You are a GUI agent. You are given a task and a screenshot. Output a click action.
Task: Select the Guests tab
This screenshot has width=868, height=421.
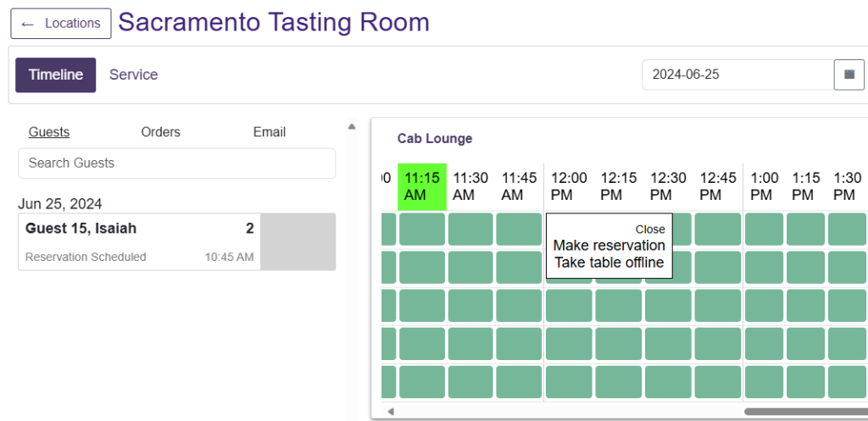(x=49, y=132)
